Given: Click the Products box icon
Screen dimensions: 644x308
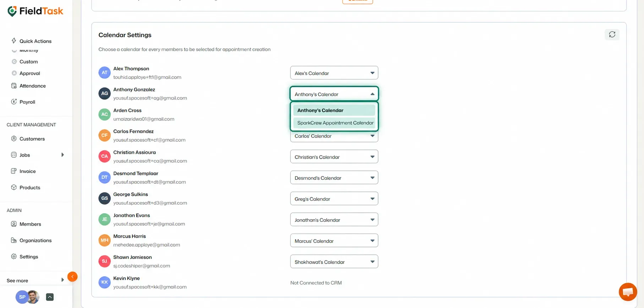Looking at the screenshot, I should (x=14, y=187).
